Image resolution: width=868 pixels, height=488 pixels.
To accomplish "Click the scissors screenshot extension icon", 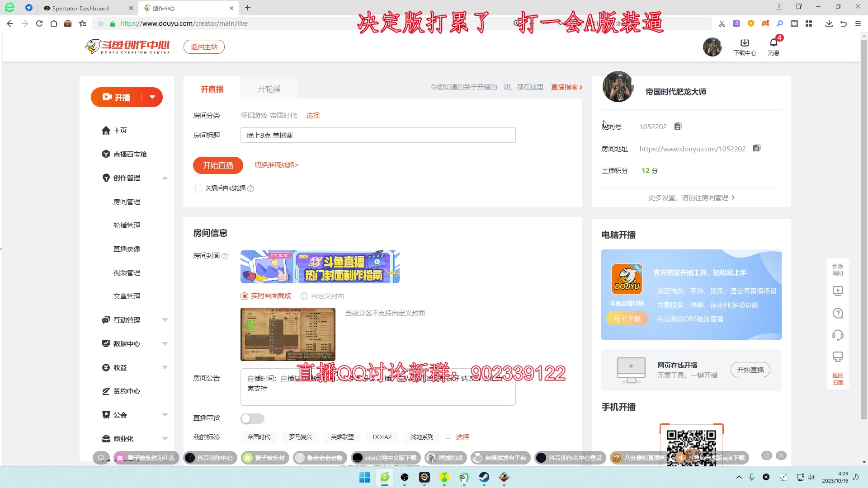I will pos(722,23).
